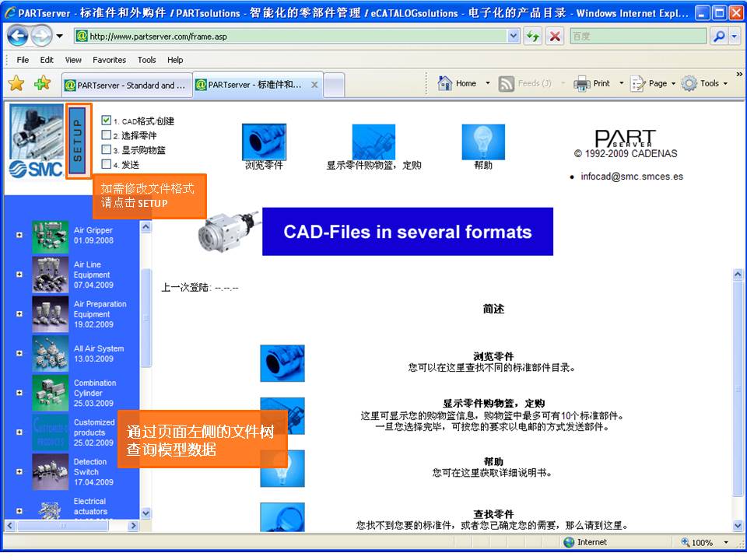Viewport: 747px width, 560px height.
Task: Click Add to Favorites star-plus icon
Action: coord(42,83)
